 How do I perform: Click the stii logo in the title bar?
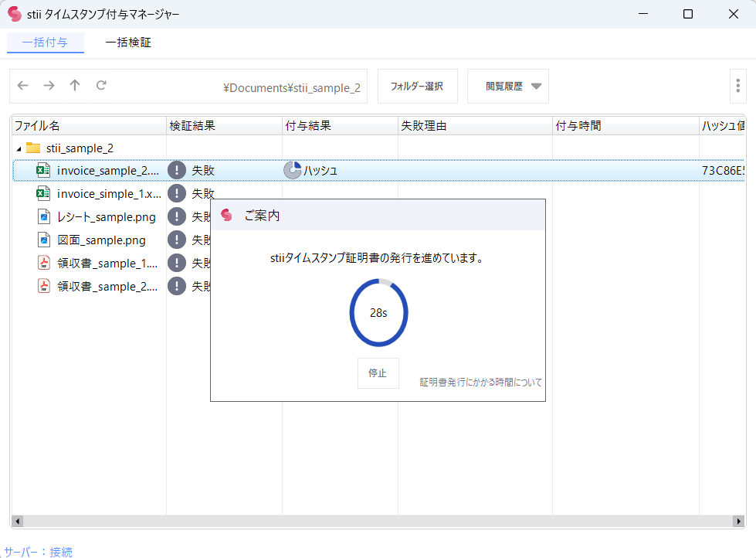(15, 14)
